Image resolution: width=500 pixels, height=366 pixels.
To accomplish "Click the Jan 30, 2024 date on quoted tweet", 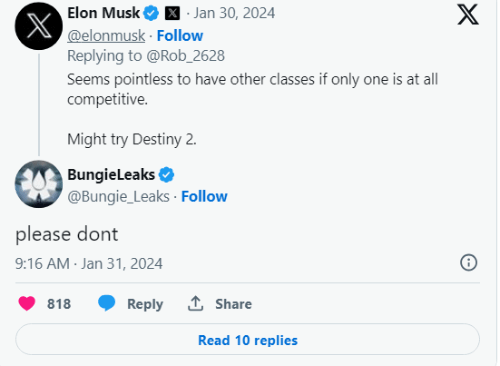I will (234, 13).
